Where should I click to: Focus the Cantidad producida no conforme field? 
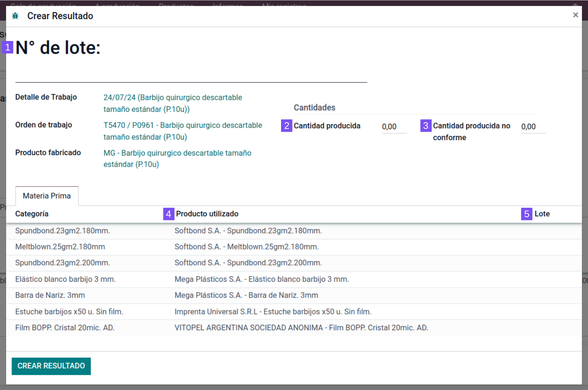[x=533, y=127]
